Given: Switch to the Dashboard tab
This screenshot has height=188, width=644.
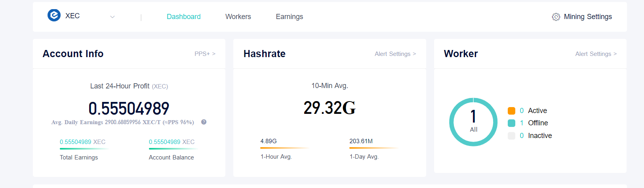Looking at the screenshot, I should (184, 17).
